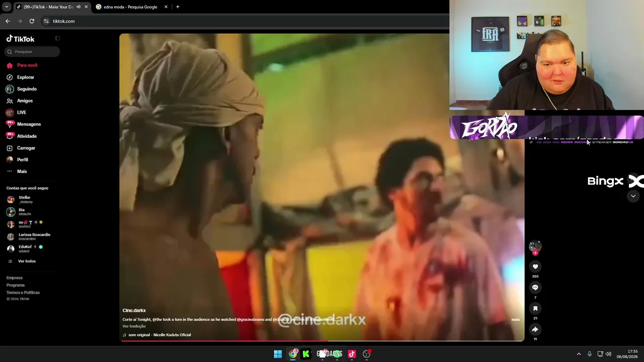Go back in the browser
The height and width of the screenshot is (362, 644).
pyautogui.click(x=8, y=21)
